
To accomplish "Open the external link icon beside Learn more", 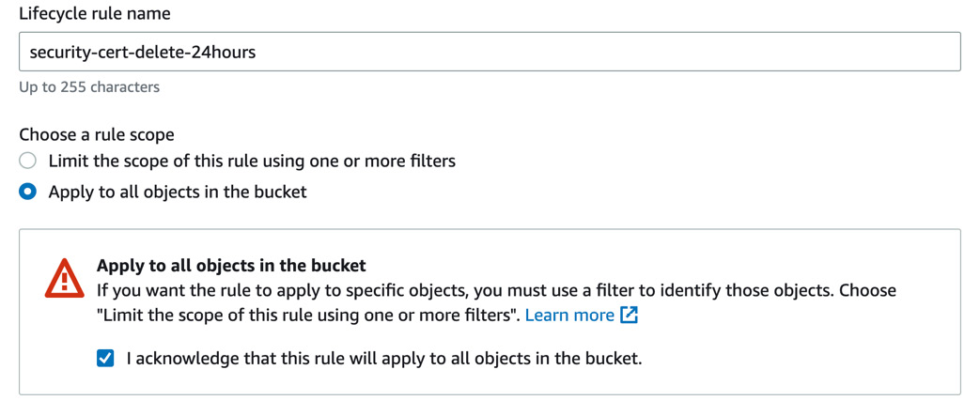I will [x=629, y=316].
